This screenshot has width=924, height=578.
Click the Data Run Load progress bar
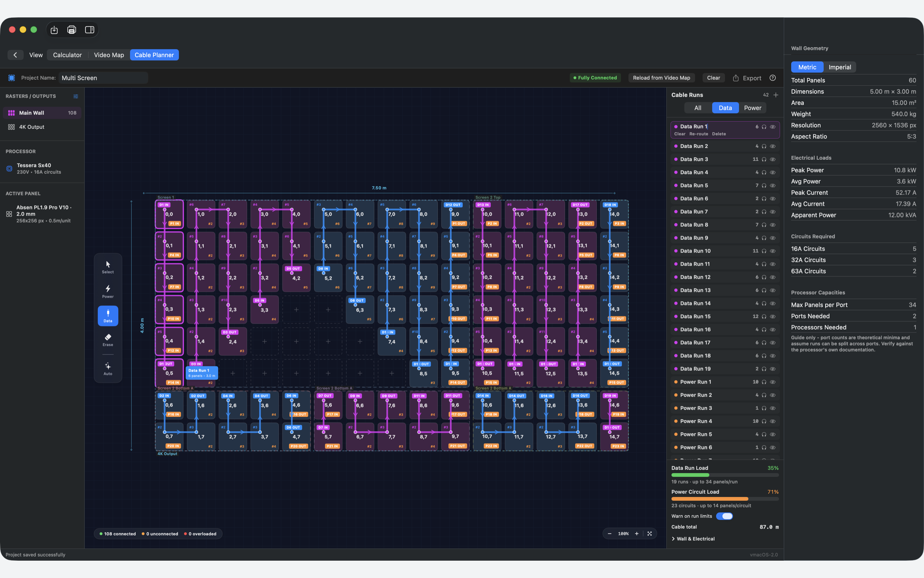click(725, 475)
